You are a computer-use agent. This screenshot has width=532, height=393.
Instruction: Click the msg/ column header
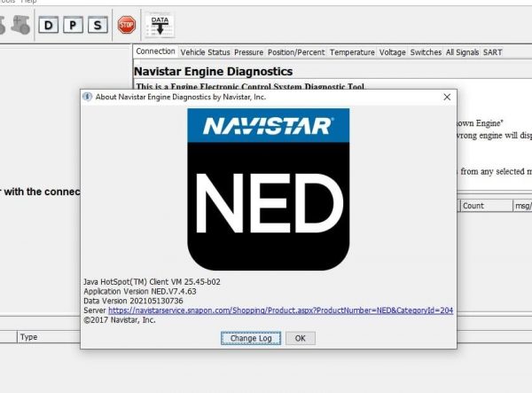523,206
